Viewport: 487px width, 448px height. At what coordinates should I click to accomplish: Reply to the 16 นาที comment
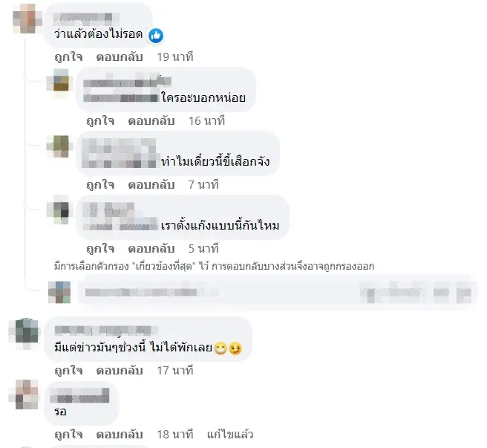click(x=151, y=120)
